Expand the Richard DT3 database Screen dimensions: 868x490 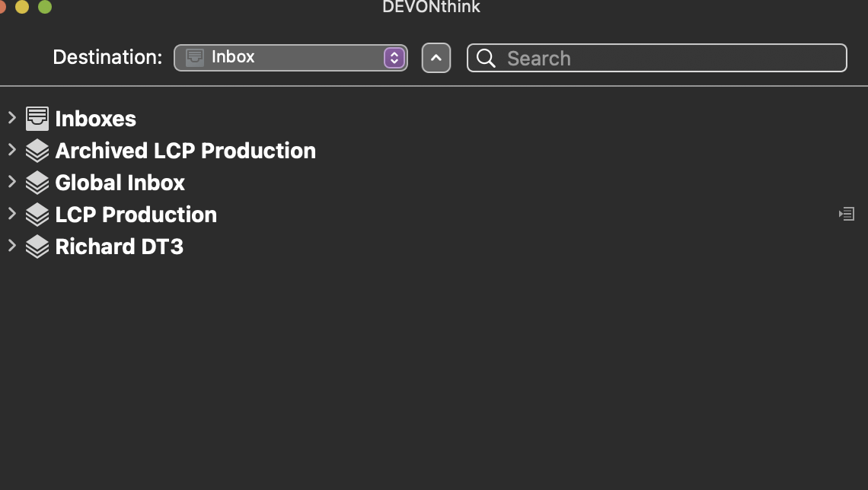pos(11,246)
